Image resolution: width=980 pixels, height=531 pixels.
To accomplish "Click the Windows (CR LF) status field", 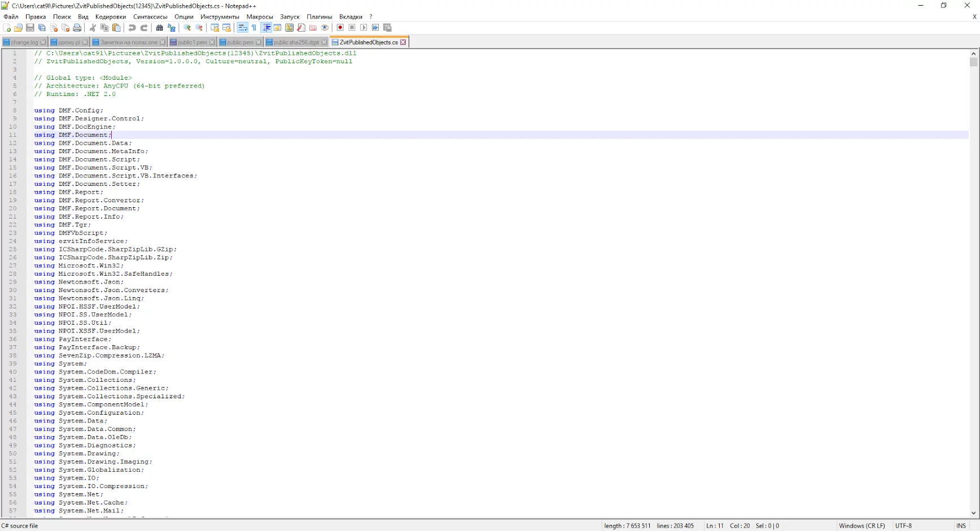I will (x=862, y=526).
